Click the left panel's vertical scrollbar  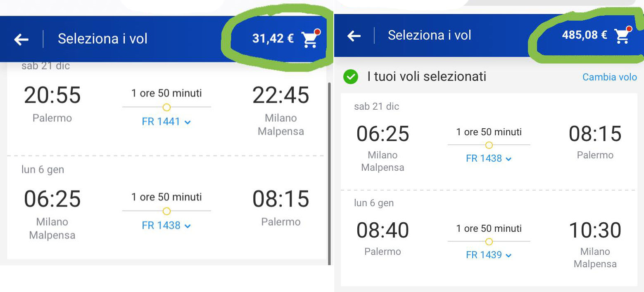click(x=329, y=173)
